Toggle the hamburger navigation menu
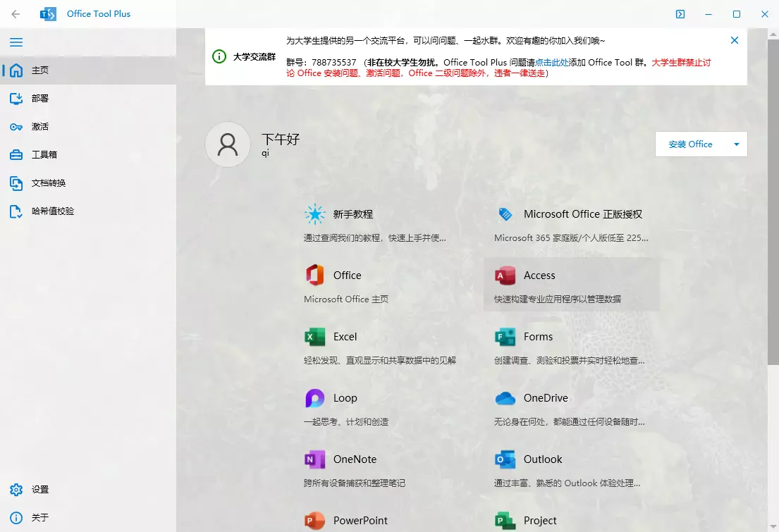This screenshot has width=779, height=532. [16, 42]
